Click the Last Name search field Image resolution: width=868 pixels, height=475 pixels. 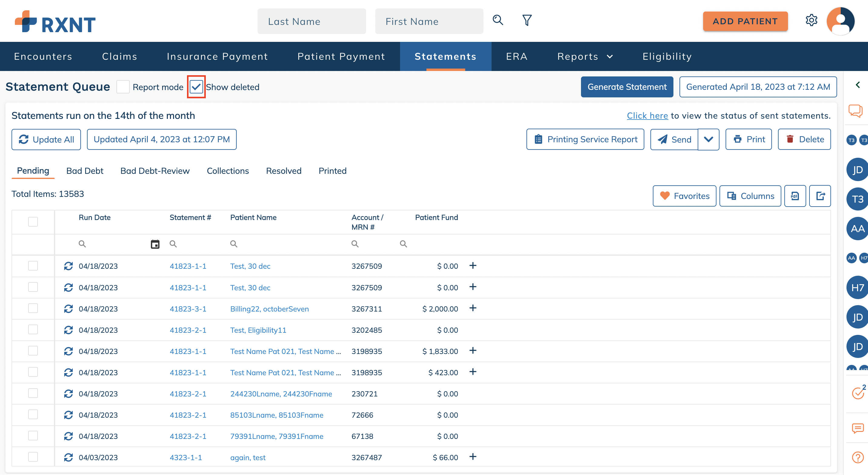312,21
